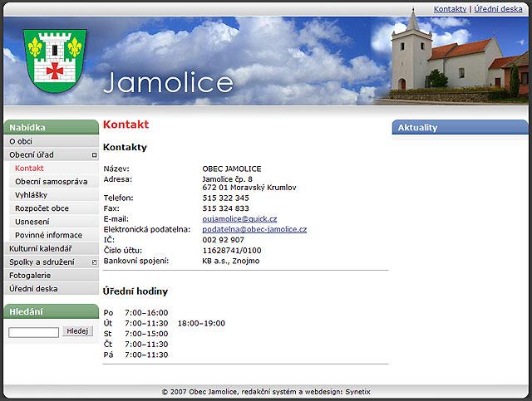532x401 pixels.
Task: Click the search text input field
Action: pyautogui.click(x=33, y=332)
